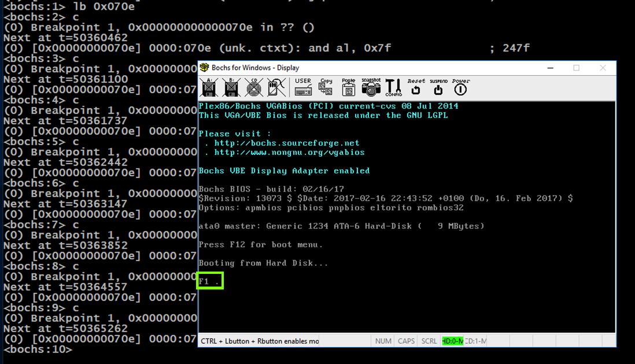
Task: Click the NUM indicator in status bar
Action: [x=383, y=341]
